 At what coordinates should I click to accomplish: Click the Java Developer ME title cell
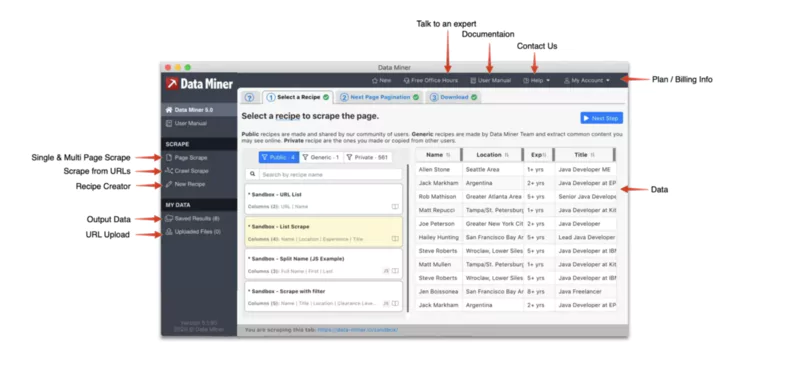(x=586, y=169)
